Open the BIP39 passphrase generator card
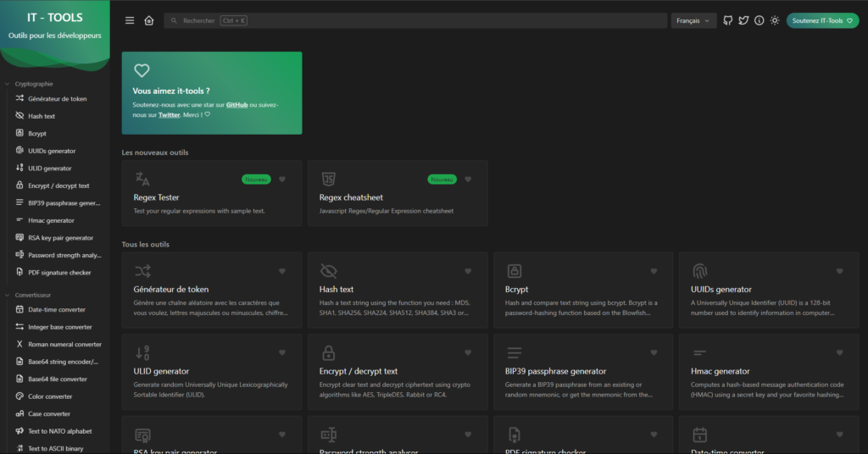The image size is (868, 454). 583,372
